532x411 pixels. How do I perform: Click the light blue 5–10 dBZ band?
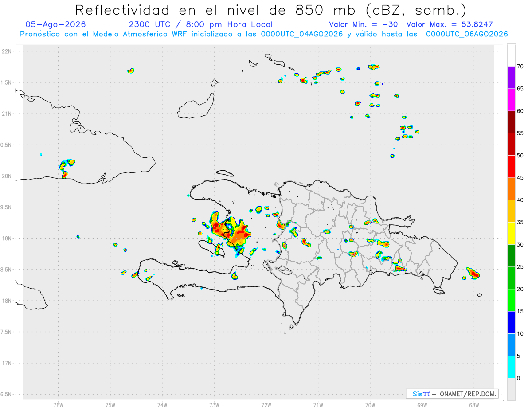(x=511, y=345)
